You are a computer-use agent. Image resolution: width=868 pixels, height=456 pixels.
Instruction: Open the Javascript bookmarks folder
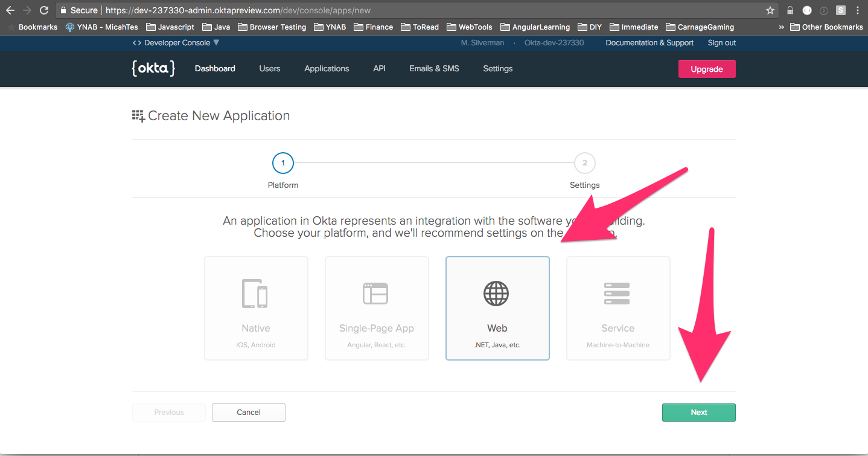(170, 27)
